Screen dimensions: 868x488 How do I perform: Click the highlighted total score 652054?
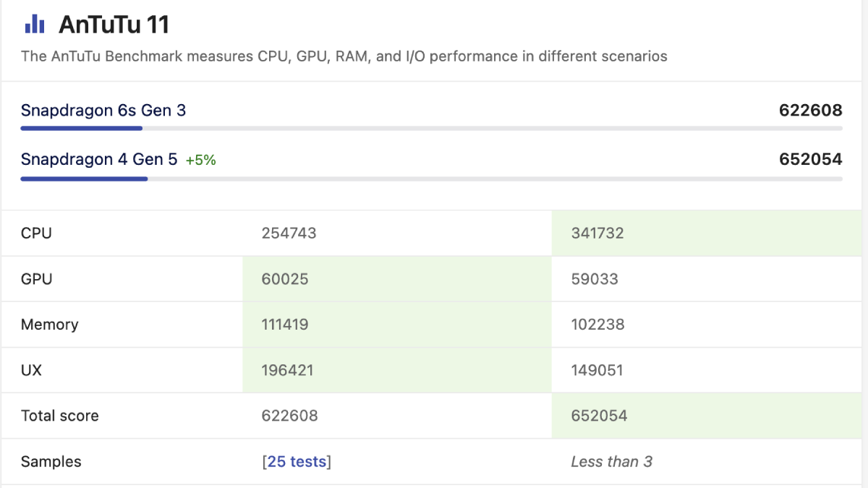click(599, 416)
